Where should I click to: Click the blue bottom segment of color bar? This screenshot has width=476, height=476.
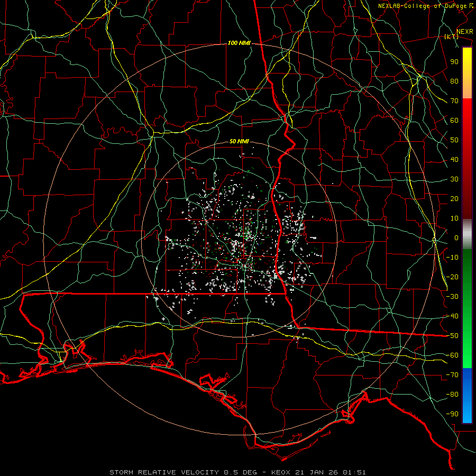467,396
